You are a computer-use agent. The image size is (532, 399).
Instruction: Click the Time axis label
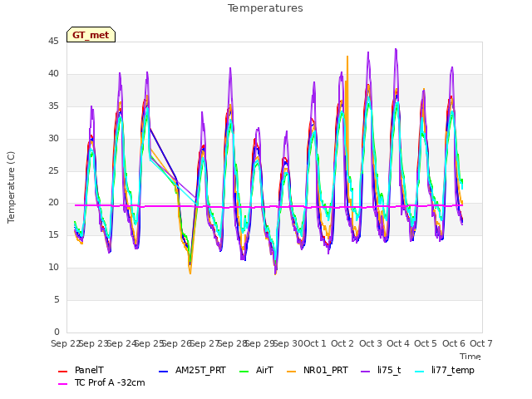pyautogui.click(x=470, y=357)
